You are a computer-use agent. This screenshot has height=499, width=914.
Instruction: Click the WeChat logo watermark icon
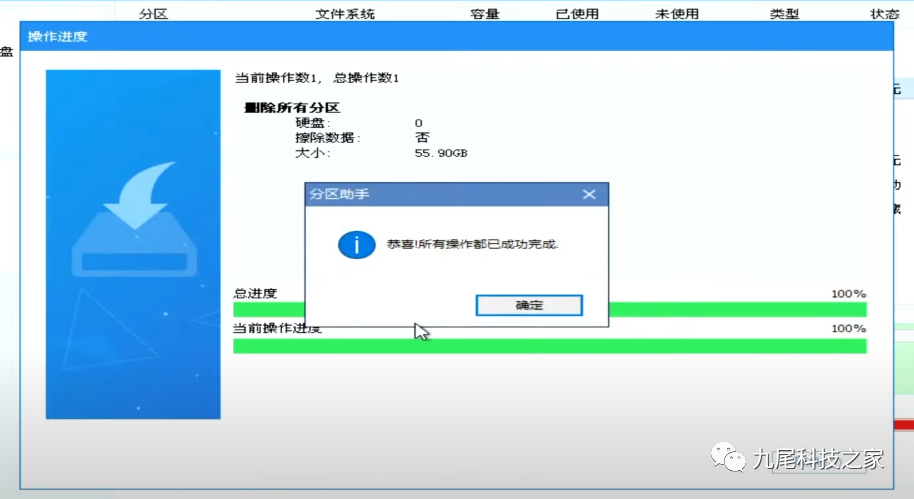tap(728, 457)
